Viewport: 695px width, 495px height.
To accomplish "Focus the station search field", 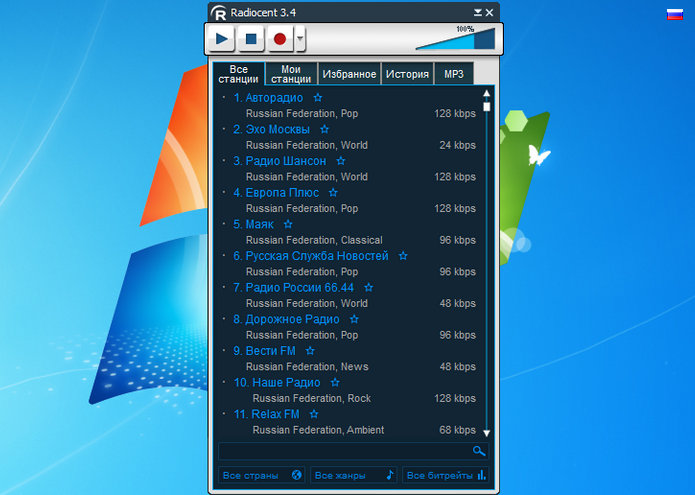I will pos(353,452).
